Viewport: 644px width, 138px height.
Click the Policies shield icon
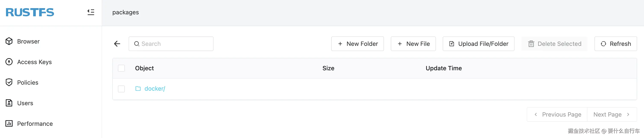pos(9,82)
